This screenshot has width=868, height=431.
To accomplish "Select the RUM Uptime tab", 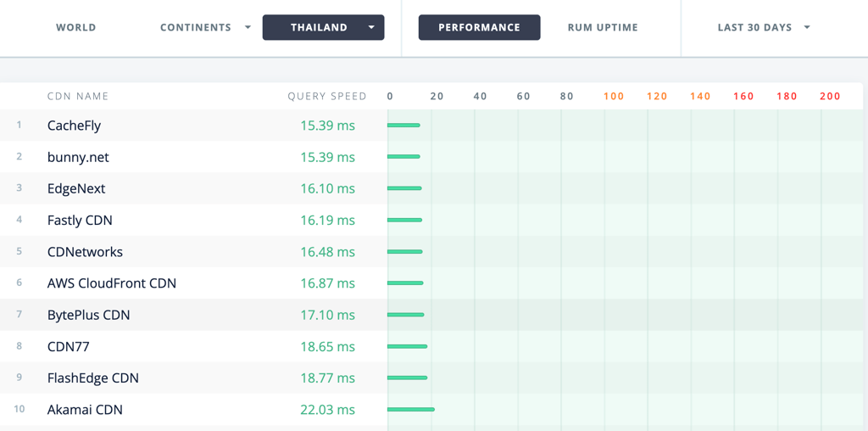I will click(x=603, y=28).
